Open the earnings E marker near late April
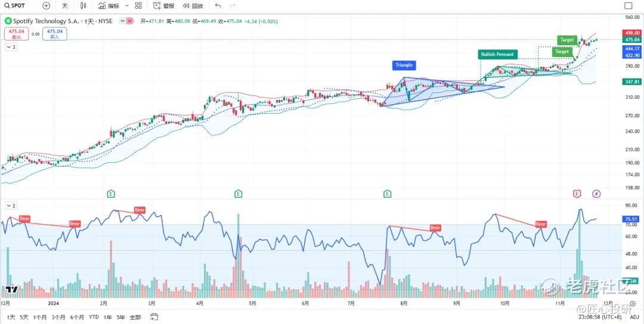Viewport: 644px width, 324px height. (238, 194)
